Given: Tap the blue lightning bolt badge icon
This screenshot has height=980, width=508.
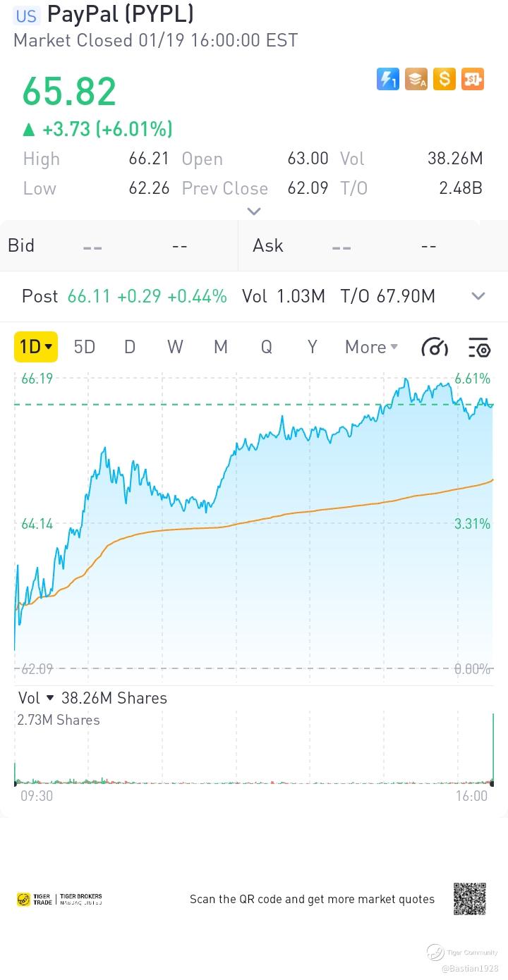Looking at the screenshot, I should tap(387, 79).
